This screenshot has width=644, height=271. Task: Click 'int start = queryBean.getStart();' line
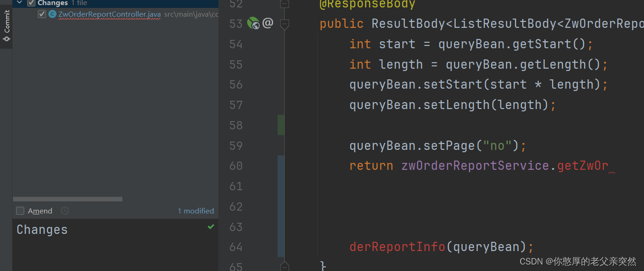pyautogui.click(x=471, y=45)
